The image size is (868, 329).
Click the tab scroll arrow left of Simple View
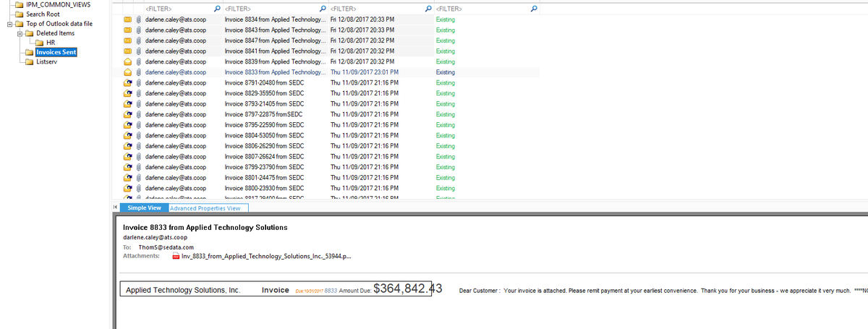[x=114, y=208]
